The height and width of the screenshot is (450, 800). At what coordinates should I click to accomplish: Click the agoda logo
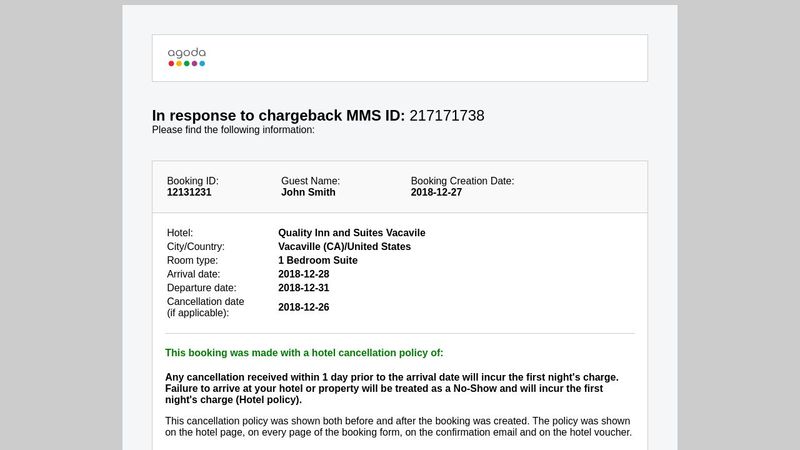(187, 57)
